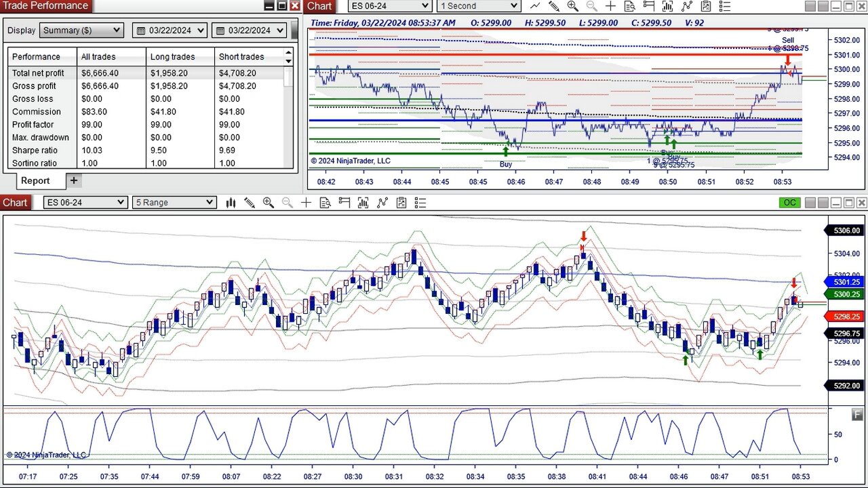Open the start date 03/22/2024 picker
The width and height of the screenshot is (868, 488).
coord(170,30)
